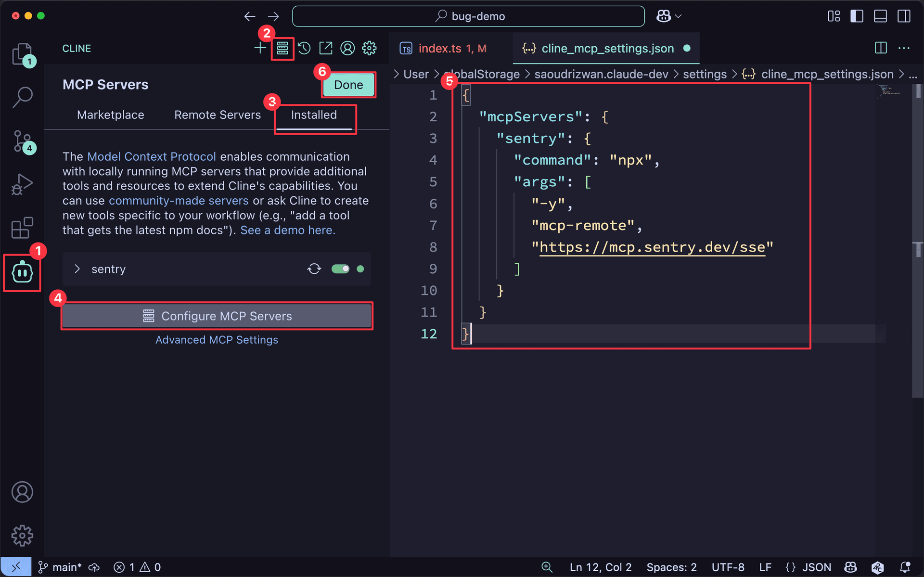Click the Done button
Screen dimensions: 924x577
tap(348, 84)
